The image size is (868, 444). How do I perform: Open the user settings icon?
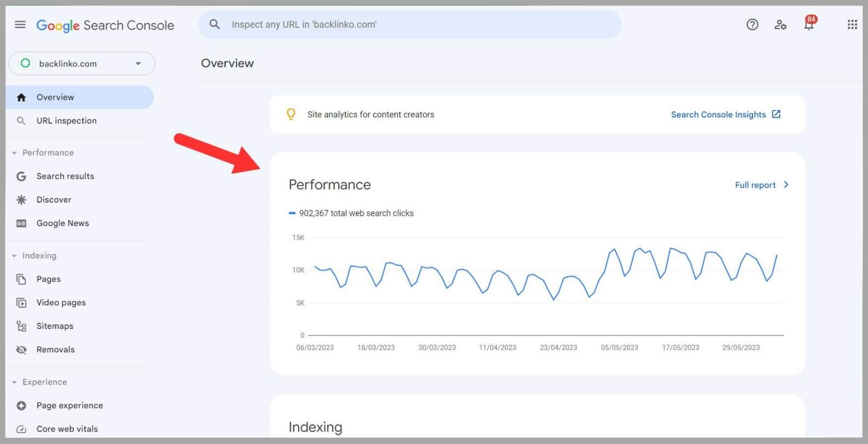pyautogui.click(x=780, y=24)
